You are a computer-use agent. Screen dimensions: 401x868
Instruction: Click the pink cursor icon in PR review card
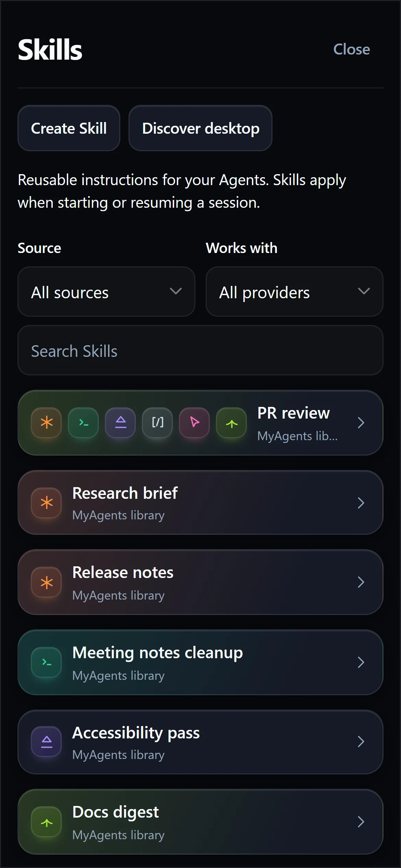click(194, 423)
